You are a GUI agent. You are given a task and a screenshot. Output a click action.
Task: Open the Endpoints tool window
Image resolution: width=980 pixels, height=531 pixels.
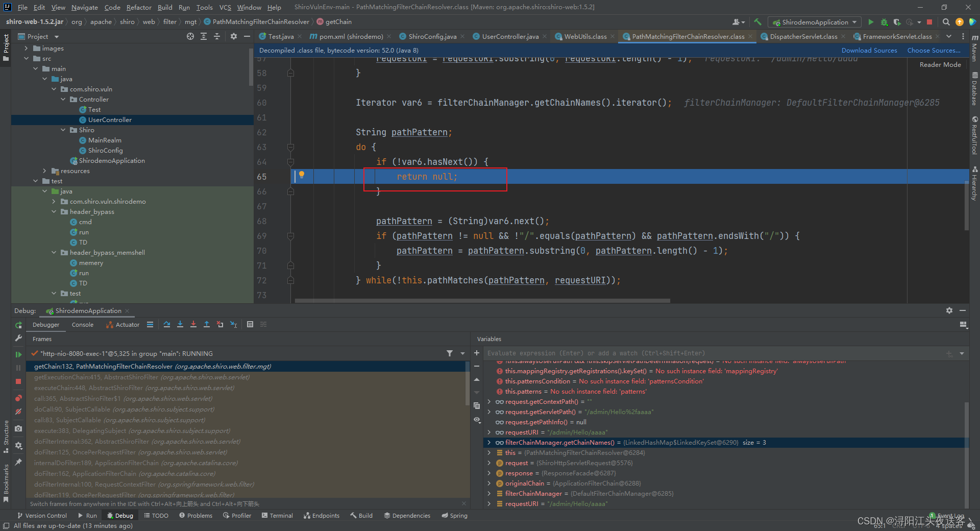click(x=322, y=516)
